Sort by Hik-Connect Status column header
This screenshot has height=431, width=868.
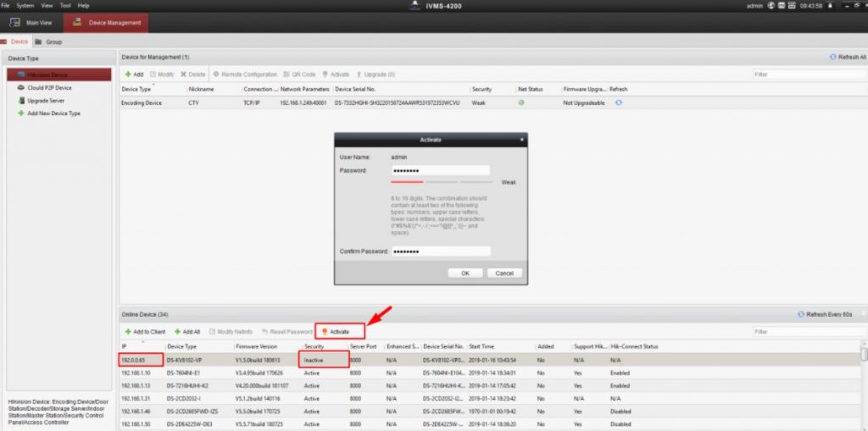[634, 346]
